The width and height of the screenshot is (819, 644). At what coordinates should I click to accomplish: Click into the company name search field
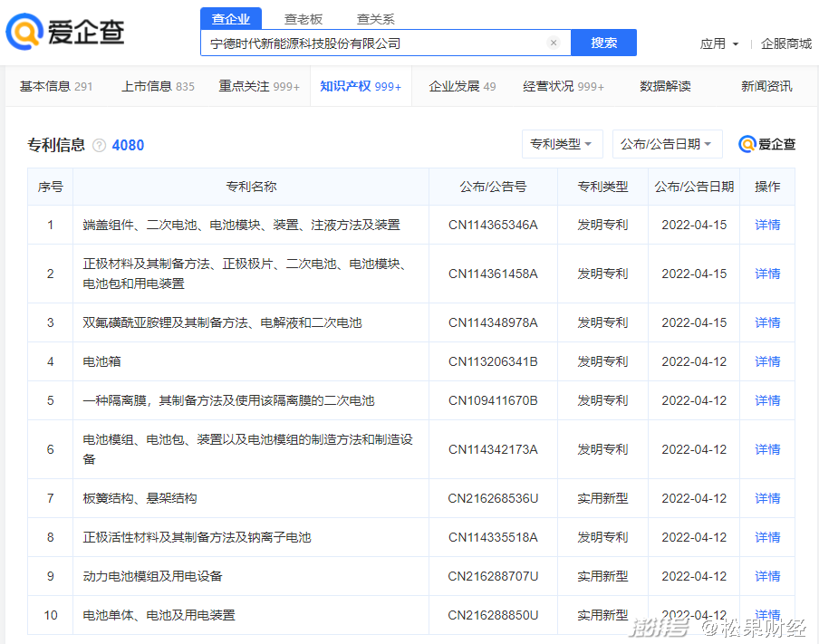(x=371, y=43)
